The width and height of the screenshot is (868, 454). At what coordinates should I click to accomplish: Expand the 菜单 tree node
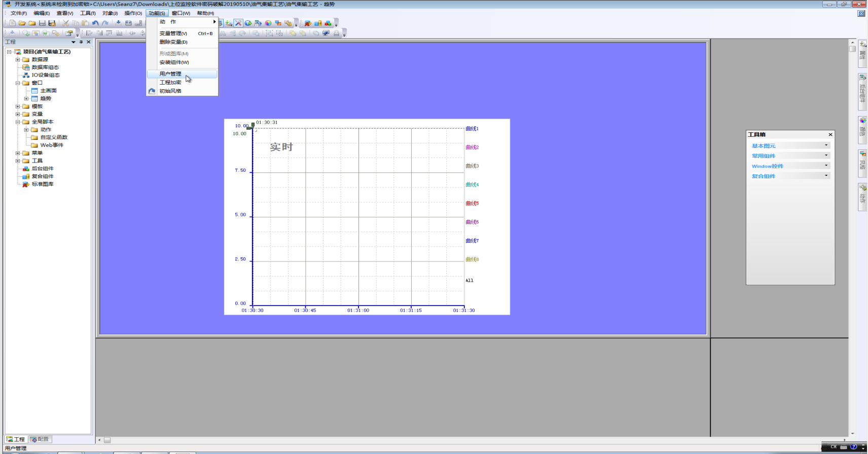coord(18,153)
